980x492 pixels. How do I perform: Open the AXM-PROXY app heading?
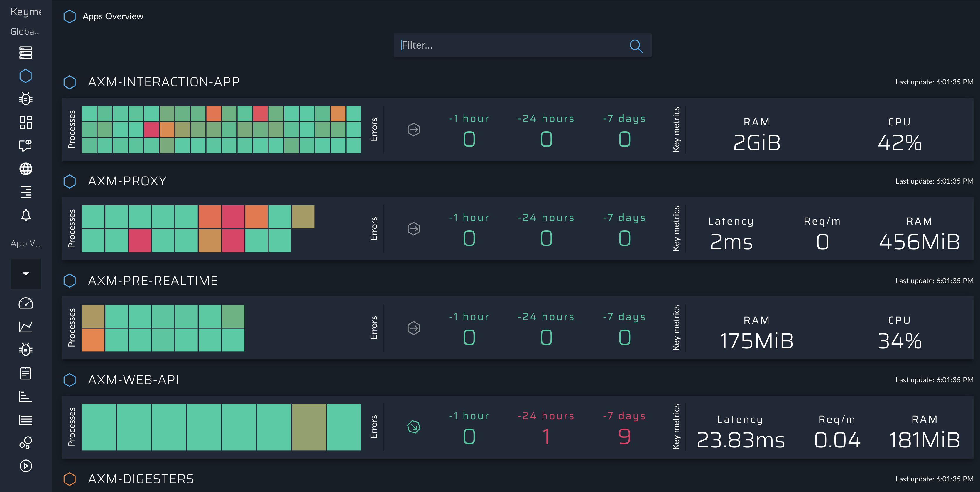pos(127,181)
